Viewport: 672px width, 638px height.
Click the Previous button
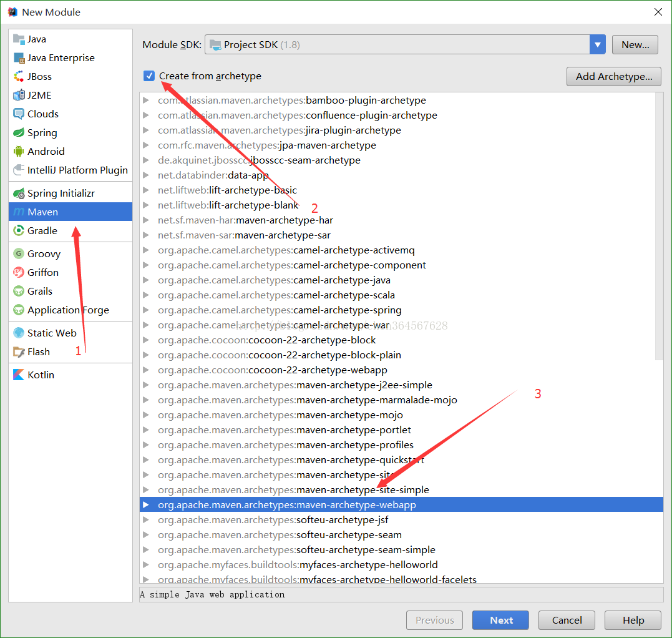coord(434,620)
